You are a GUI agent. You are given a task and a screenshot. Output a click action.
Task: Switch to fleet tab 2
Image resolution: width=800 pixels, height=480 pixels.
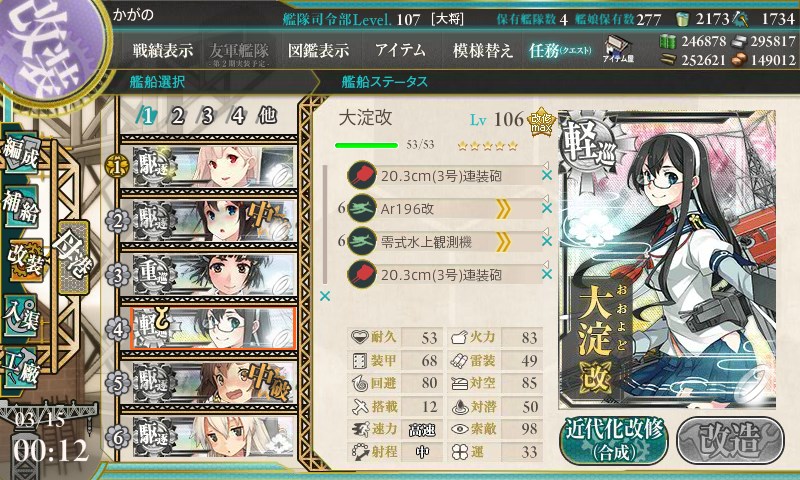point(178,116)
